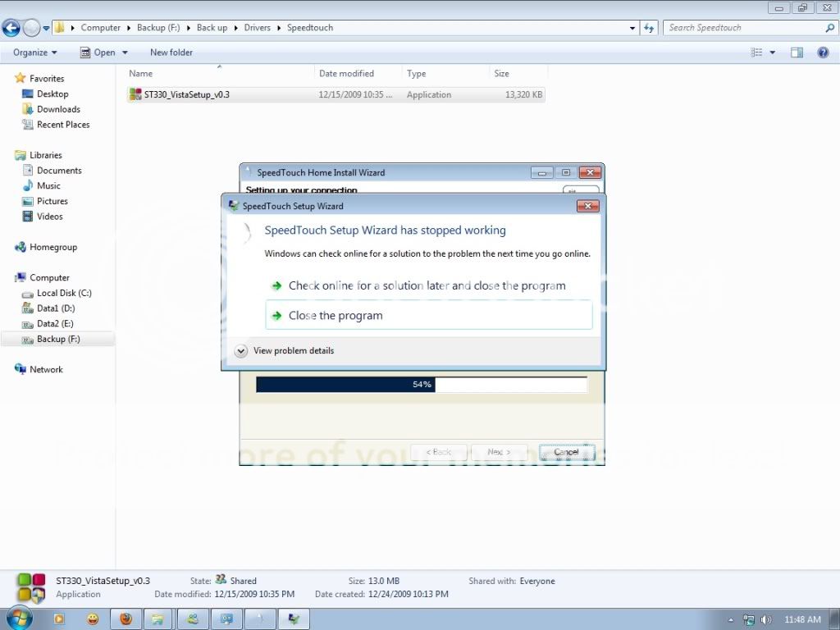The width and height of the screenshot is (840, 630).
Task: Click the Search Speedtouch input field
Action: pyautogui.click(x=742, y=28)
